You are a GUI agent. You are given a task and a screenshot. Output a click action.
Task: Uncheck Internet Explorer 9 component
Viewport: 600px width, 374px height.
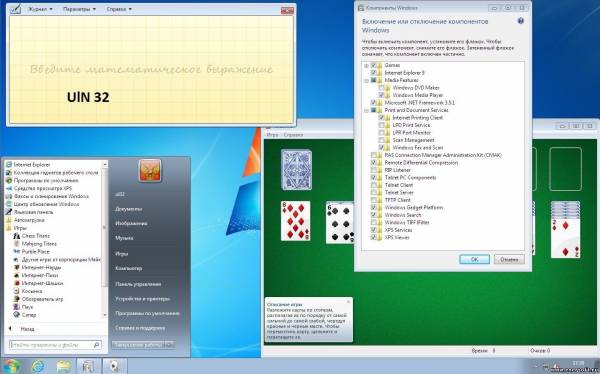(373, 73)
